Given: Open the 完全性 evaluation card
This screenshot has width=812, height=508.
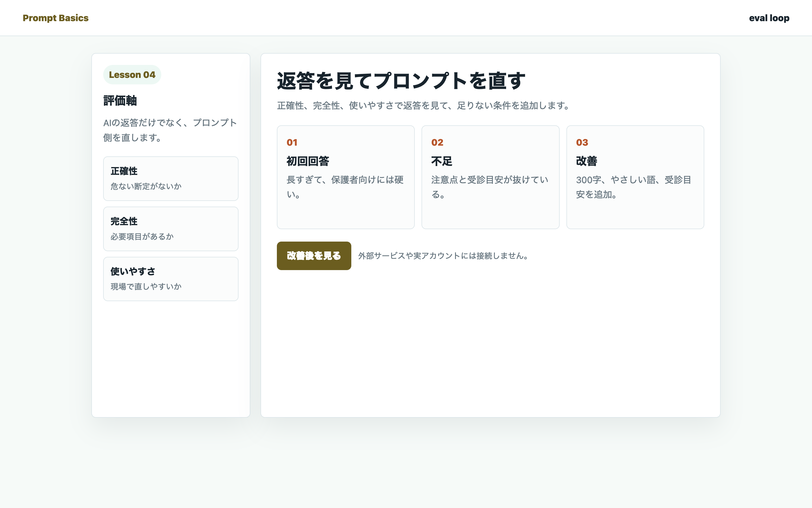Looking at the screenshot, I should pyautogui.click(x=171, y=229).
